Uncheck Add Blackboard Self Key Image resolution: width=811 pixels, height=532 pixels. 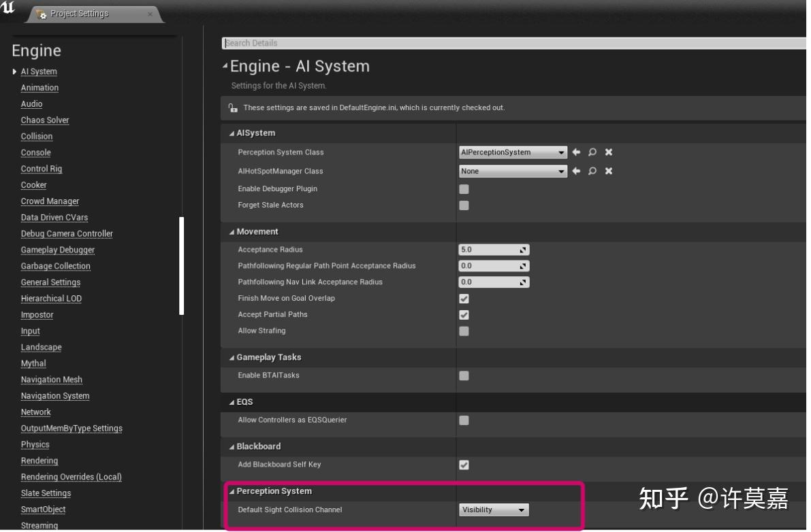[464, 464]
